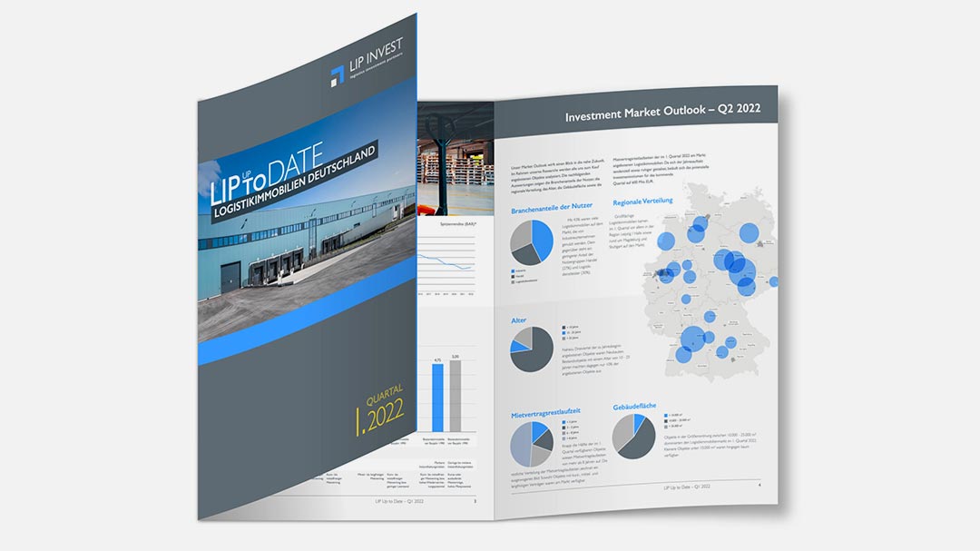
Task: Click the page 3 footer "LIP Up to Date – Q1 2022"
Action: [399, 502]
